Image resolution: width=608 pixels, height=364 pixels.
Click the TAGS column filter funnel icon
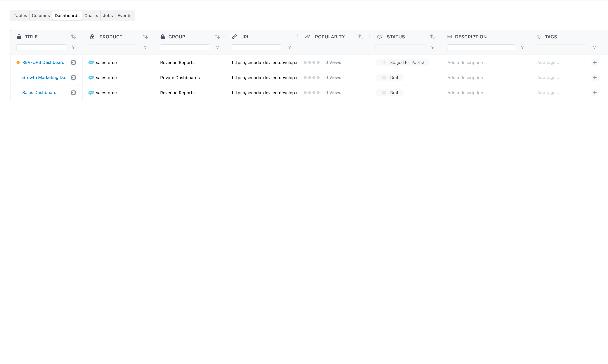click(x=595, y=47)
